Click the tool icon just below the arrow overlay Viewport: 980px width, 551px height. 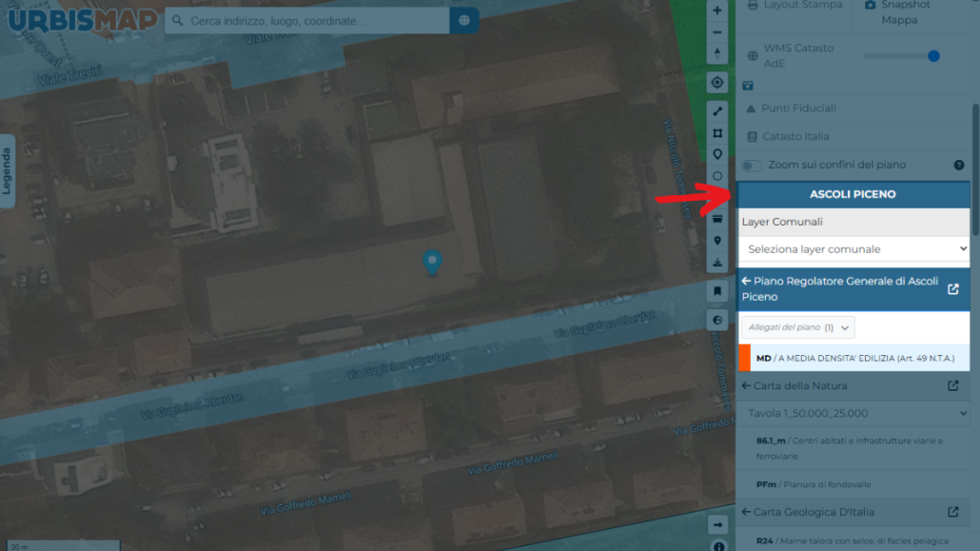pos(716,219)
